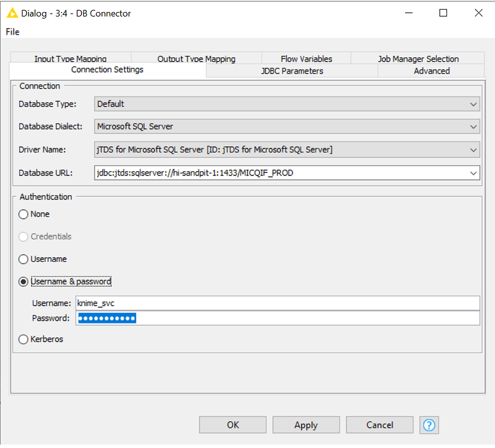The height and width of the screenshot is (448, 495).
Task: Expand the Database URL combo box
Action: [x=473, y=172]
